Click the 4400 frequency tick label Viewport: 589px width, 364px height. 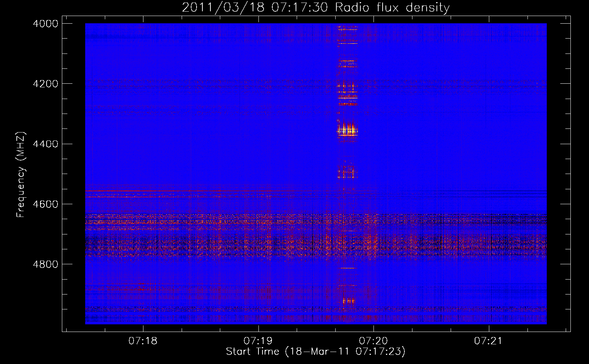46,144
